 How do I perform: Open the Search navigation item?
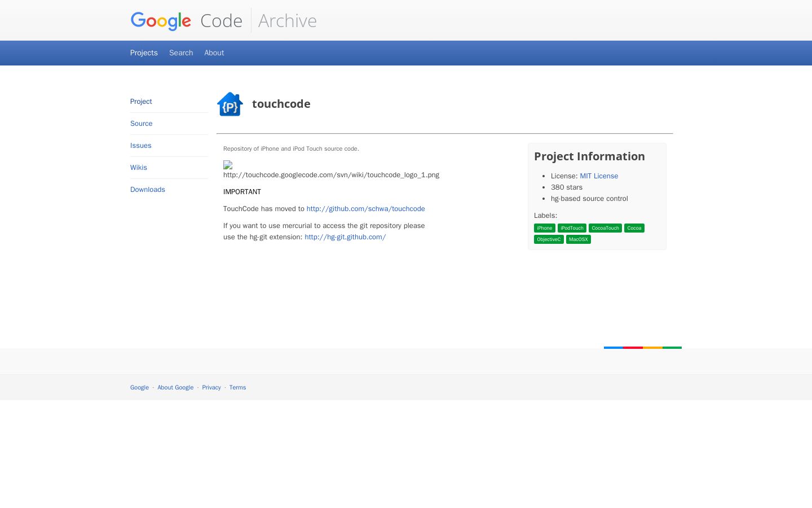181,52
